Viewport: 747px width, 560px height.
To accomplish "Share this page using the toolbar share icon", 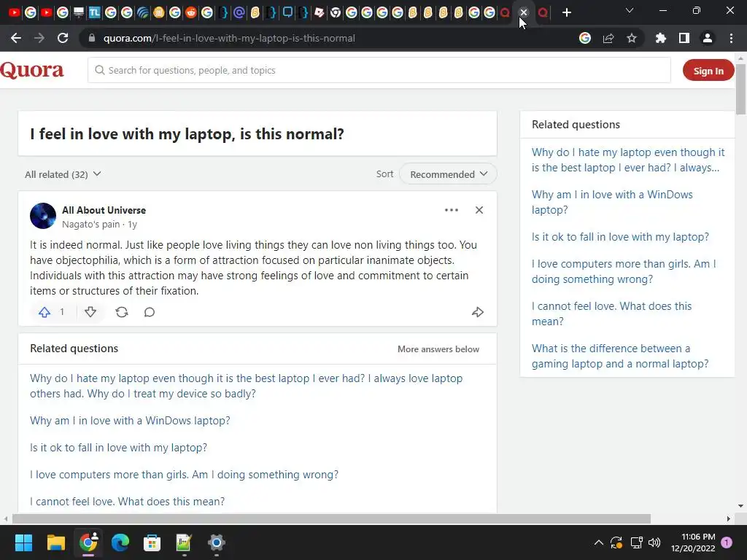I will pos(608,38).
